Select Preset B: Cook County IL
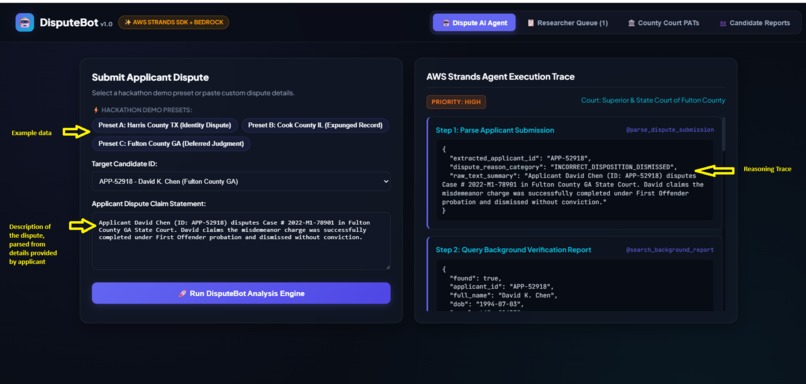The image size is (806, 384). 315,125
